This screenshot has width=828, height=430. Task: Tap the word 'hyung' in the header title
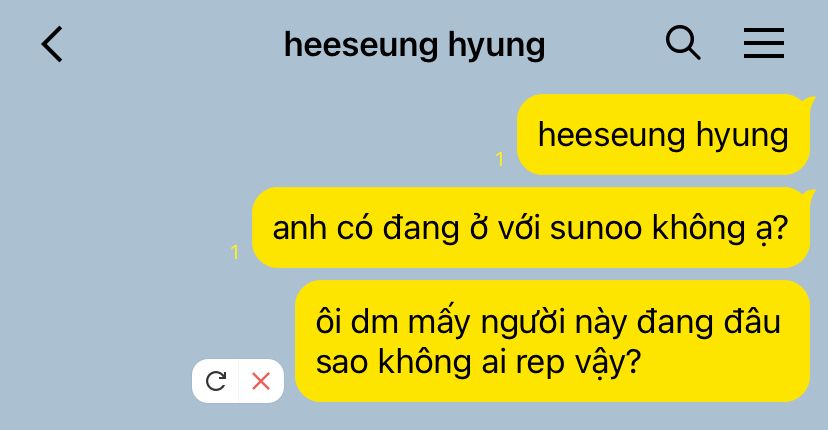[x=496, y=46]
